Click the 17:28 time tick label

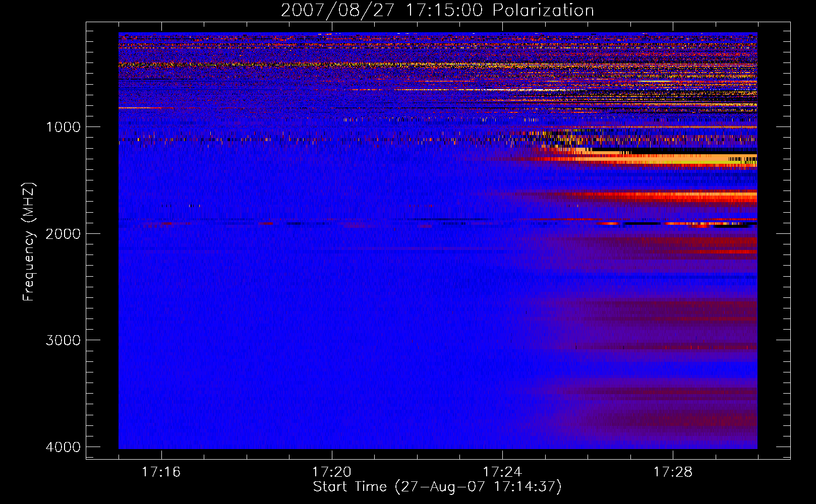[673, 472]
